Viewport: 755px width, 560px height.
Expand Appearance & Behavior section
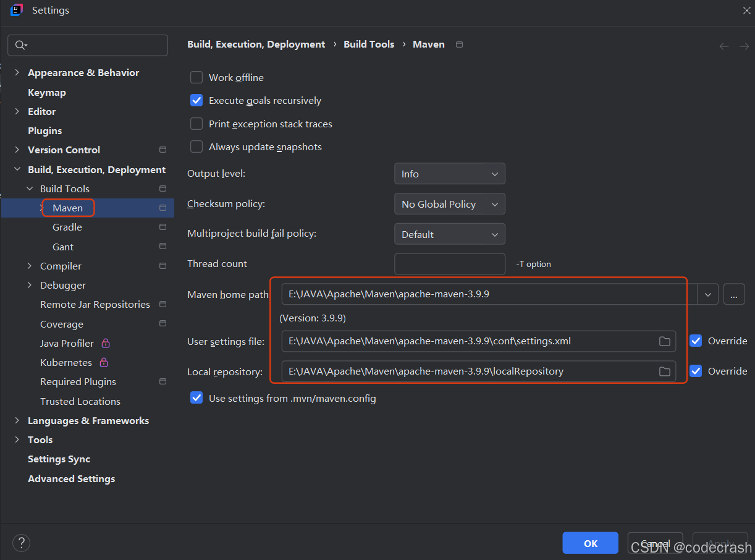[17, 72]
